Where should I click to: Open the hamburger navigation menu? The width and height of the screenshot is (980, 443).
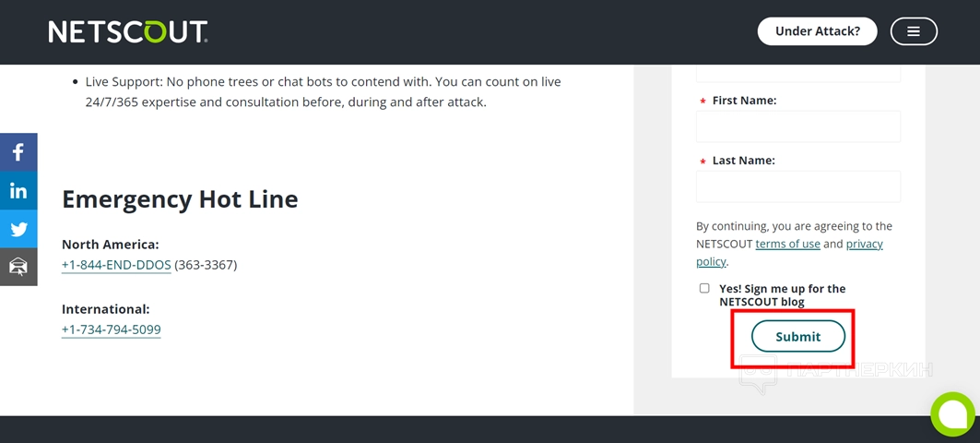tap(914, 31)
